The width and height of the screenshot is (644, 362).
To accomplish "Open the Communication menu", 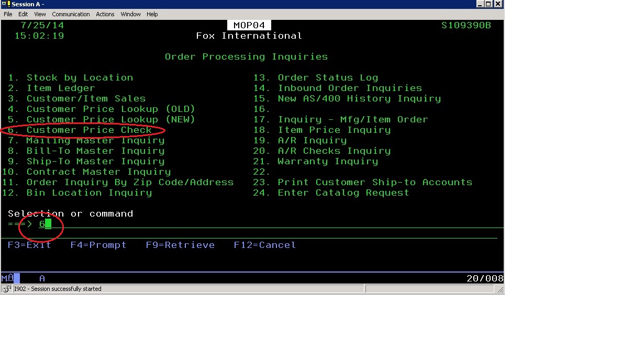I will 71,14.
